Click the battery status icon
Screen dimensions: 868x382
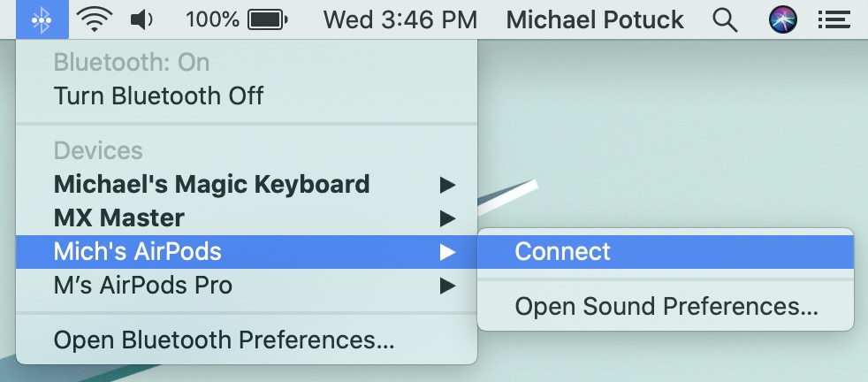pos(268,19)
